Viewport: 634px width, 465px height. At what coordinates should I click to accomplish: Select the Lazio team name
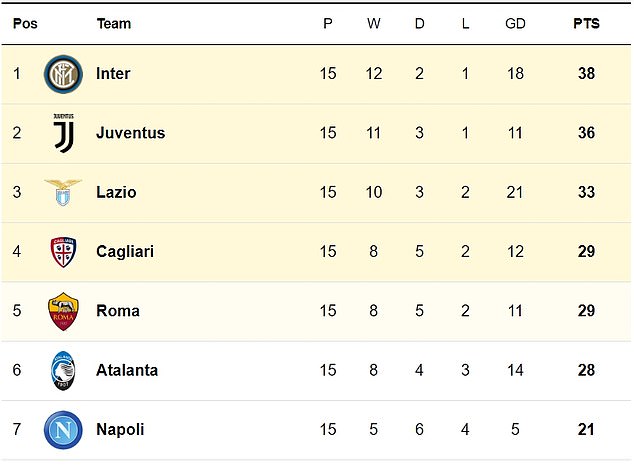pyautogui.click(x=116, y=192)
